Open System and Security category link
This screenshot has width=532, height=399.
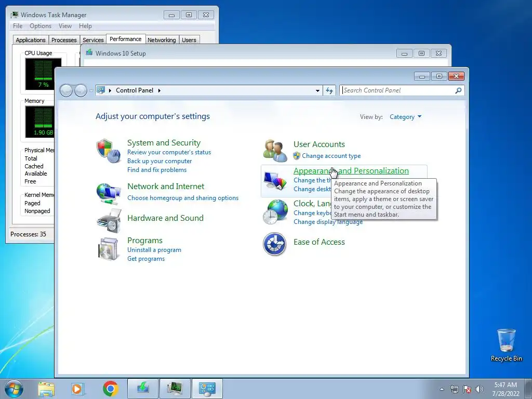click(164, 142)
